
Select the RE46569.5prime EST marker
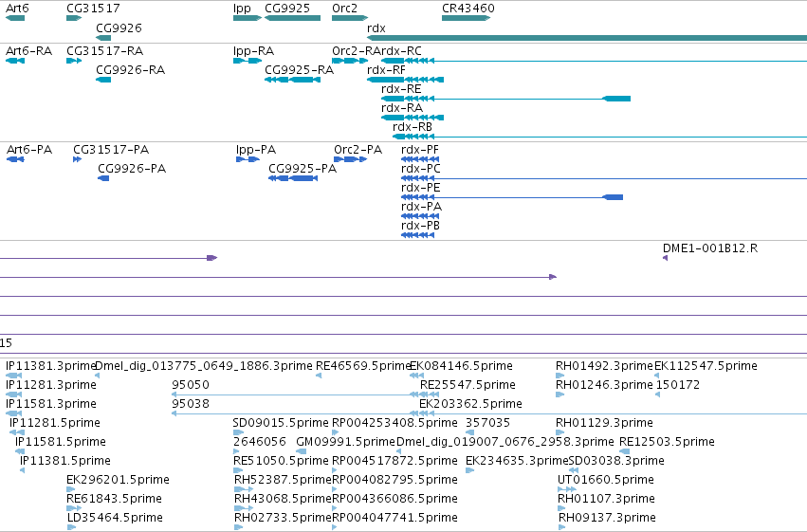point(319,376)
